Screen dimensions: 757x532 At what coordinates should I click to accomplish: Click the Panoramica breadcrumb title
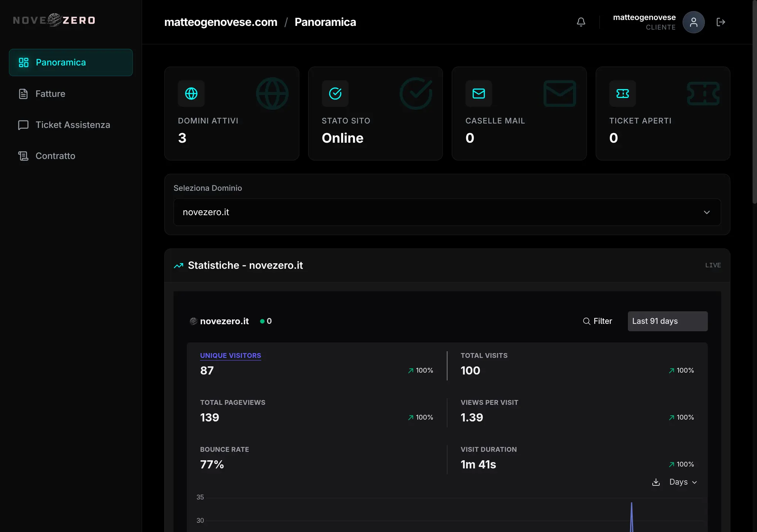[x=325, y=22]
